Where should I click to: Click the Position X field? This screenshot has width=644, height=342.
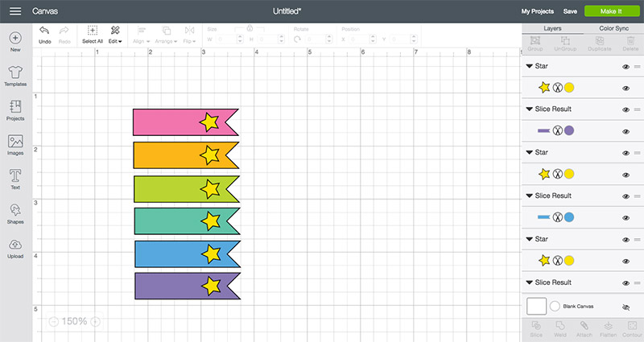[362, 39]
